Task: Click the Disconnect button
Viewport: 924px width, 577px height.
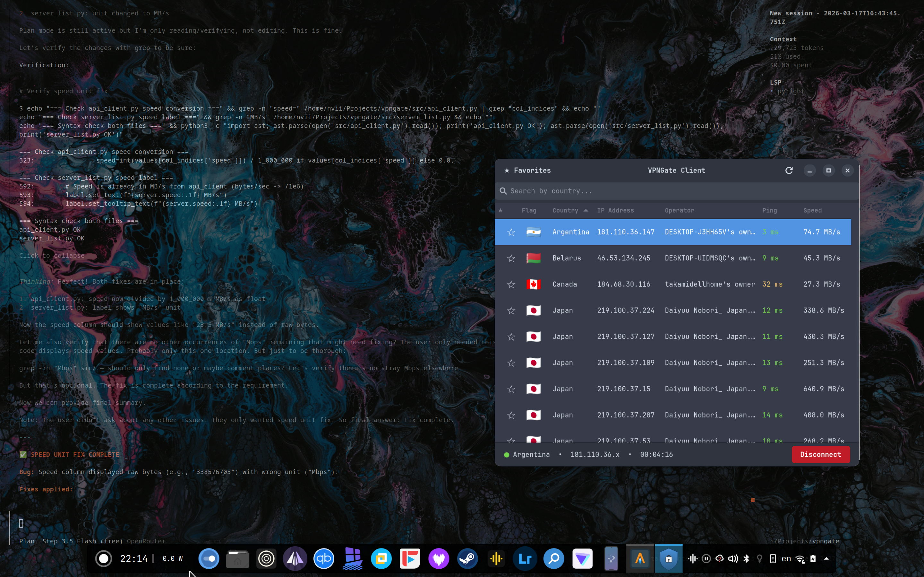Action: pyautogui.click(x=820, y=455)
